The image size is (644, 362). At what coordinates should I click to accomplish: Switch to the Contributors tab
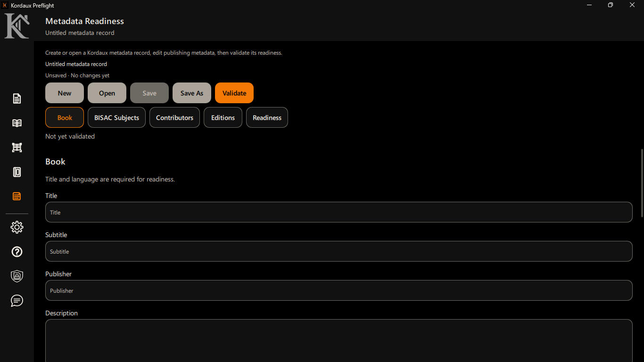[x=174, y=117]
